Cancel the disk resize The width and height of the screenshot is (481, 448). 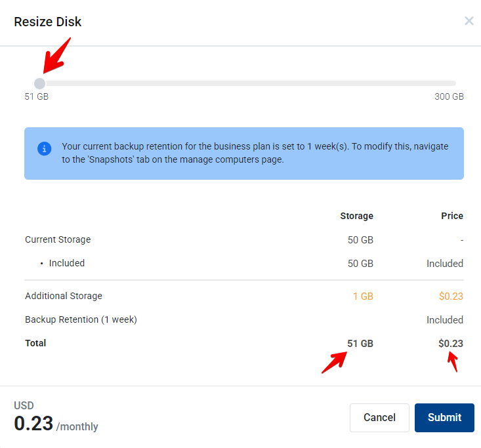(x=379, y=417)
